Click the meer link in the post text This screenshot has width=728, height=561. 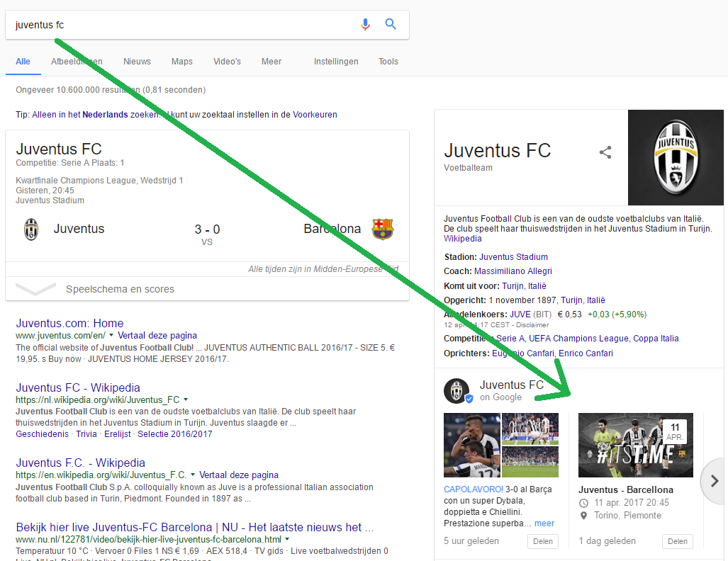coord(544,523)
